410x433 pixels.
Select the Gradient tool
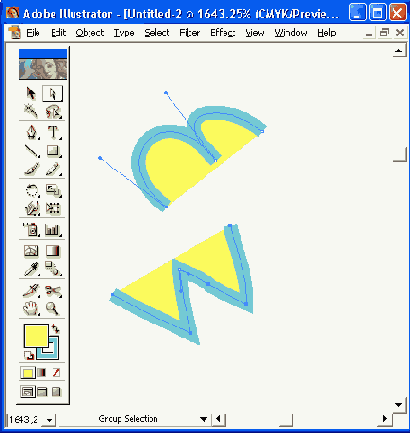[x=53, y=251]
